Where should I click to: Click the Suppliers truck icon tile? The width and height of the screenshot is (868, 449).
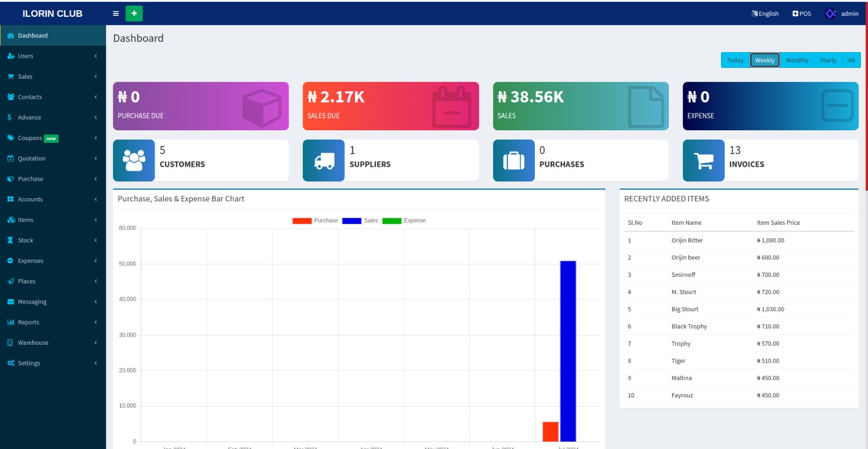click(324, 161)
